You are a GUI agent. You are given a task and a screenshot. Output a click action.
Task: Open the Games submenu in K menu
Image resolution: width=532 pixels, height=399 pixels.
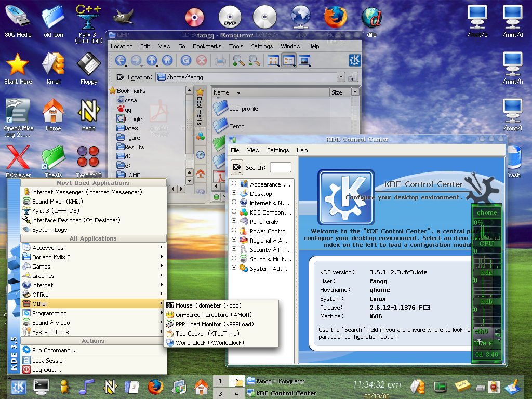tap(93, 267)
